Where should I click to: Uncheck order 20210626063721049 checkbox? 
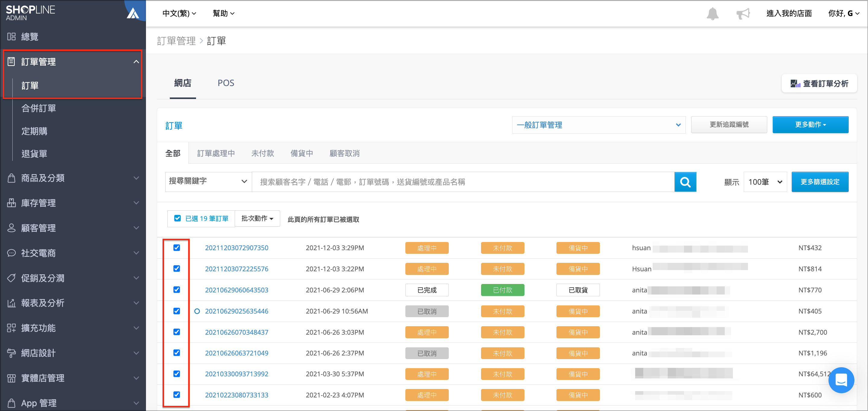pos(176,353)
